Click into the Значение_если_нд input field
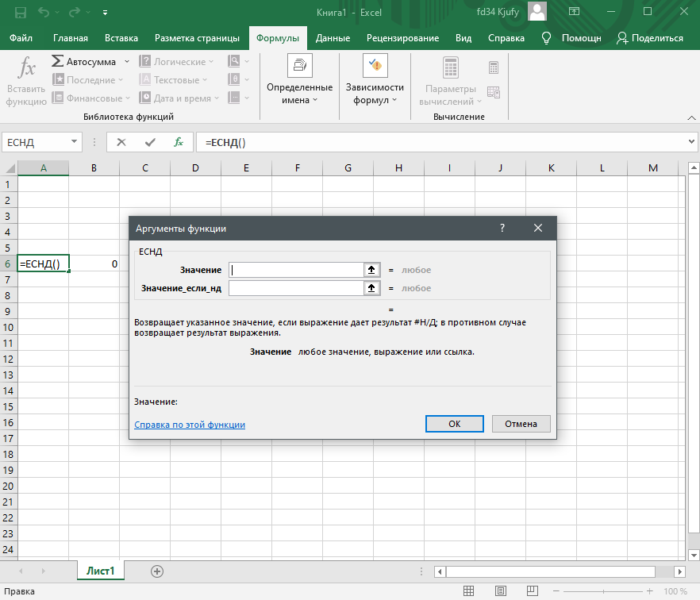Screen dimensions: 700x600 (295, 288)
